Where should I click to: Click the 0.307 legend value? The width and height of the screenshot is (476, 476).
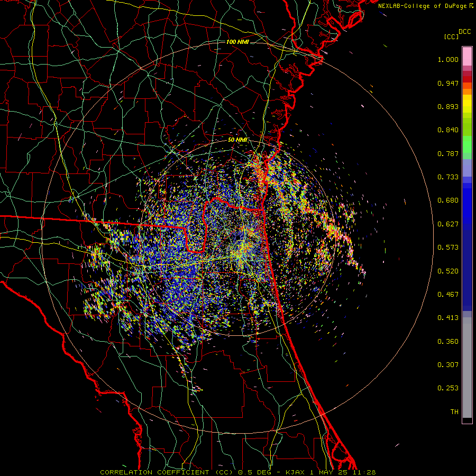tap(448, 365)
